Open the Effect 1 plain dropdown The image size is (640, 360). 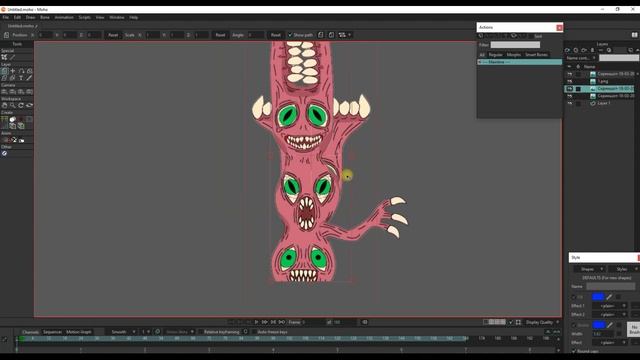[610, 306]
